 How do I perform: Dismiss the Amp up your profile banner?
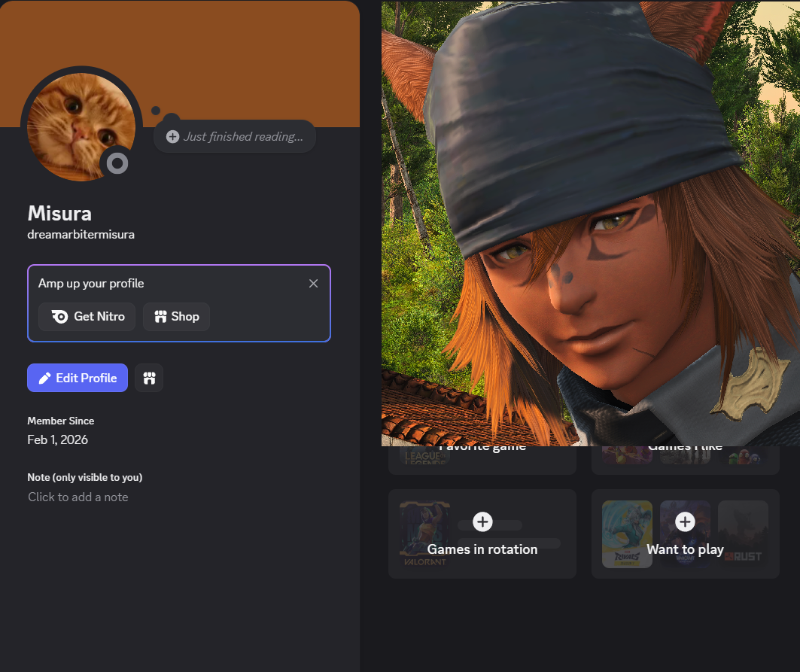coord(313,283)
